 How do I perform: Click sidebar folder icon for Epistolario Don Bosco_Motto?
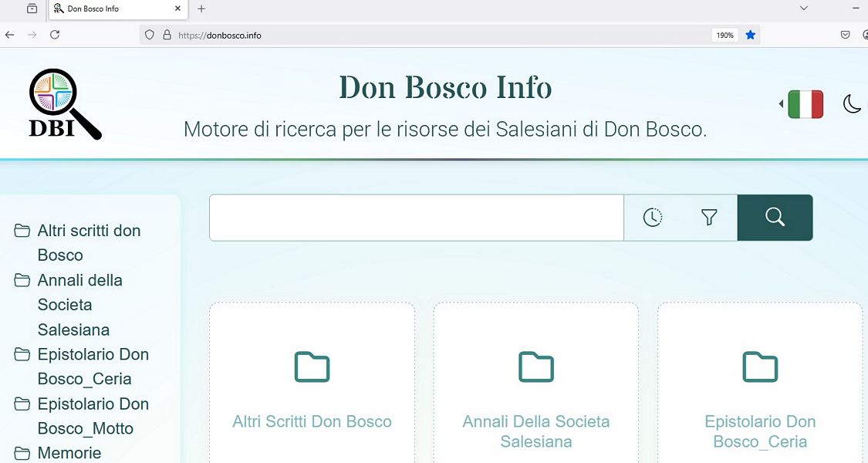tap(22, 404)
